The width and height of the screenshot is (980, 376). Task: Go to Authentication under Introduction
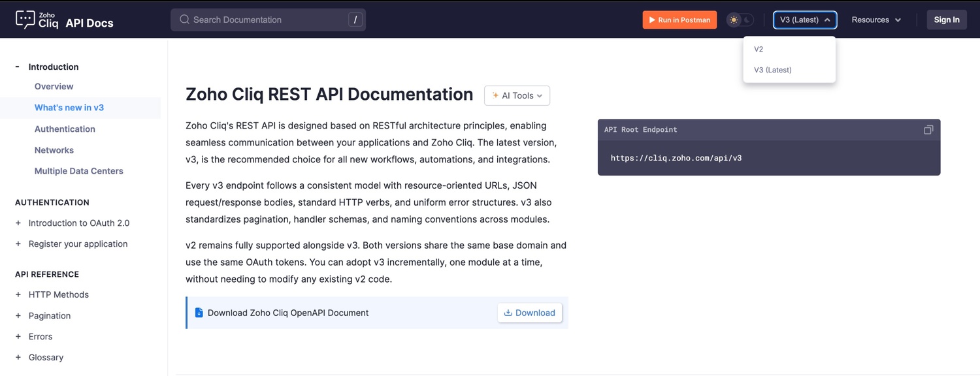pyautogui.click(x=65, y=129)
